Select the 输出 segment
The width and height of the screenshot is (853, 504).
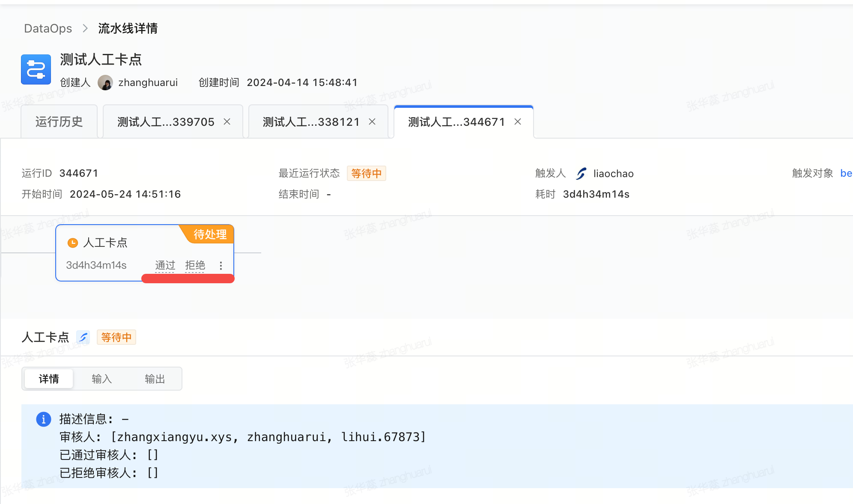pyautogui.click(x=155, y=379)
